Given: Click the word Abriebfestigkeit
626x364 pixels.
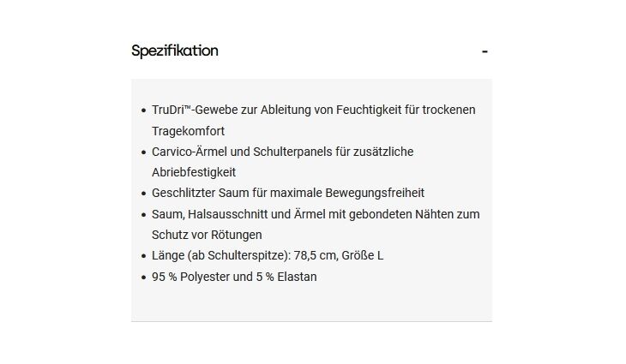Looking at the screenshot, I should pyautogui.click(x=192, y=172).
